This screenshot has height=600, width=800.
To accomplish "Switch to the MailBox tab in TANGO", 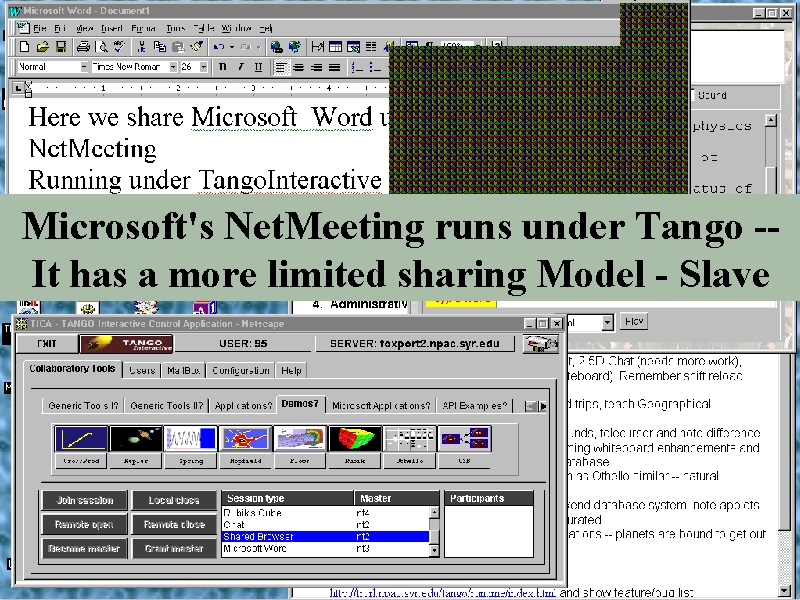I will coord(183,370).
